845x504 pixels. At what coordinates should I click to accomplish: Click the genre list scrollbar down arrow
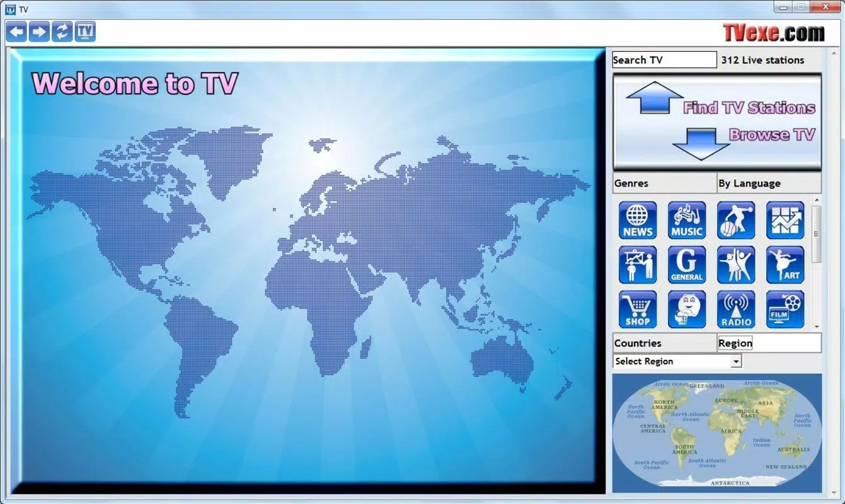tap(817, 326)
